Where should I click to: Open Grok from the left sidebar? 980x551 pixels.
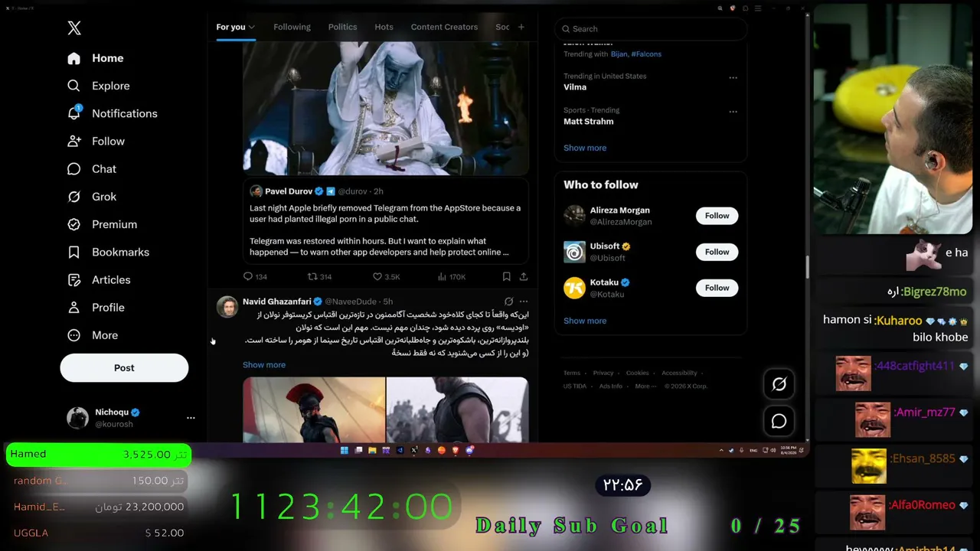coord(92,197)
